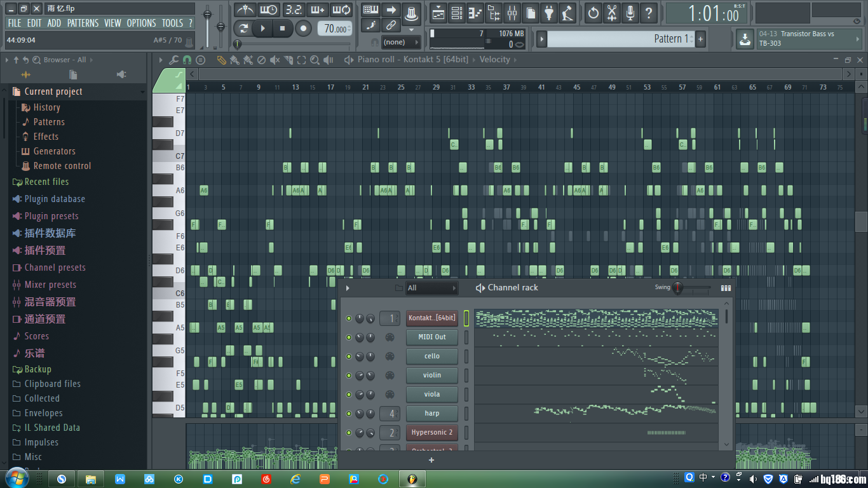Image resolution: width=868 pixels, height=488 pixels.
Task: Click the piano roll wrench tools icon
Action: pos(173,60)
